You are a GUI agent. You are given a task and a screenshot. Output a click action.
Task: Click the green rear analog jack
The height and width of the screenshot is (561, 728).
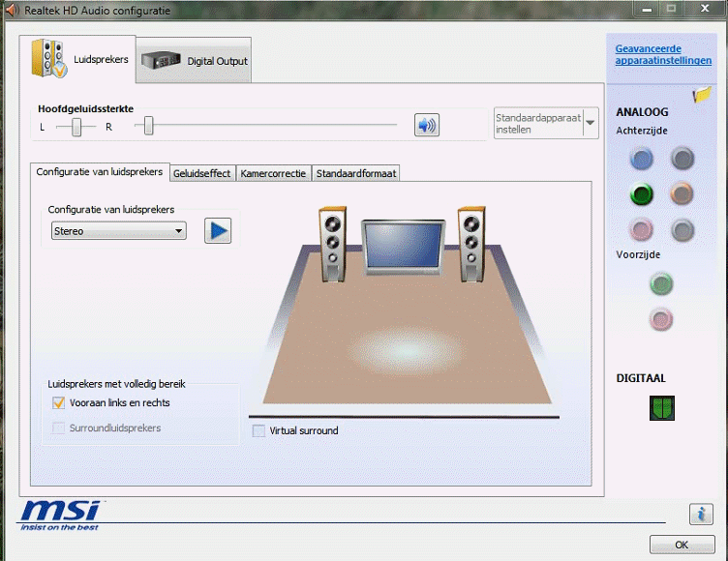coord(642,194)
